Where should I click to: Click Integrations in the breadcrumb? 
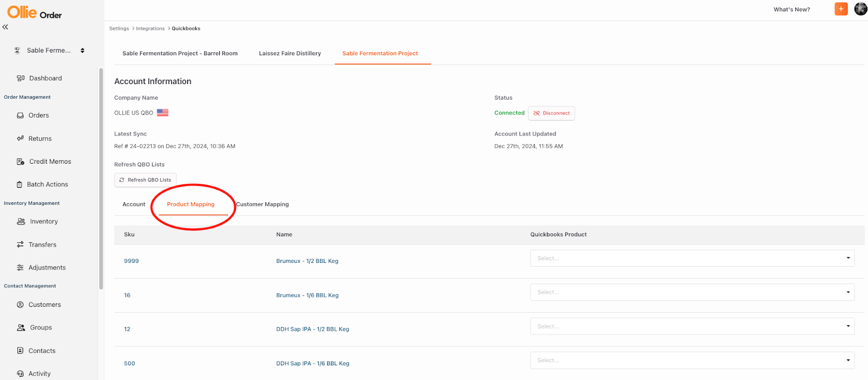[x=150, y=28]
